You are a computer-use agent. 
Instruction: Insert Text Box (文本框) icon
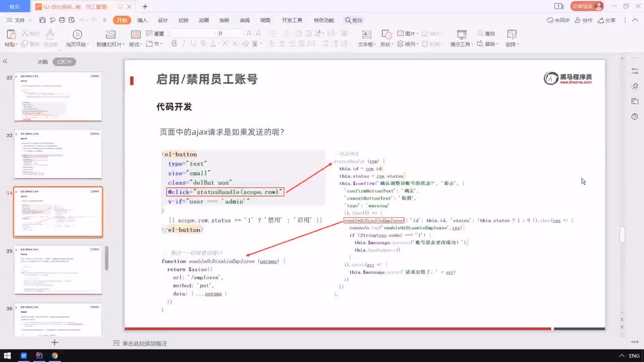pyautogui.click(x=367, y=35)
